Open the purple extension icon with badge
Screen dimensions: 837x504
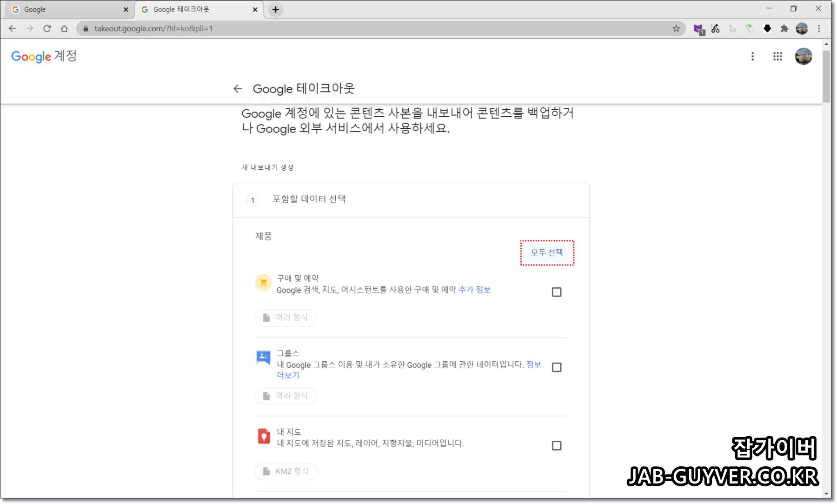(698, 29)
